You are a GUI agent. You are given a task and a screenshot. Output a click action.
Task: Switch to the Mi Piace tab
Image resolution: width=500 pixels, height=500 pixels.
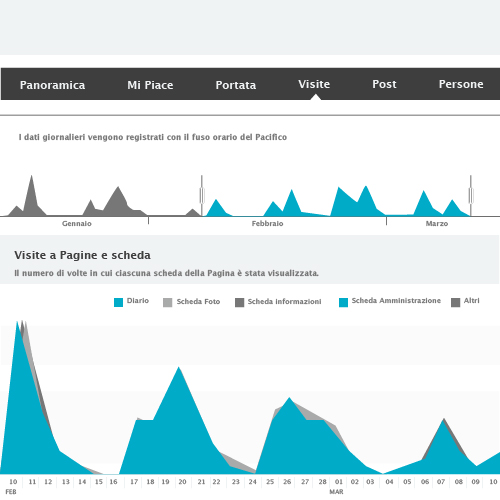[x=150, y=85]
